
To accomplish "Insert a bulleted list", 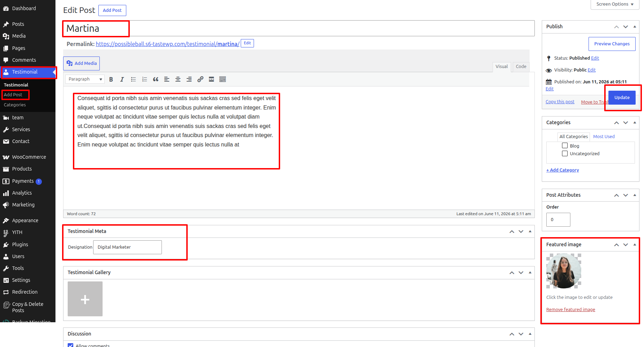I will 133,79.
